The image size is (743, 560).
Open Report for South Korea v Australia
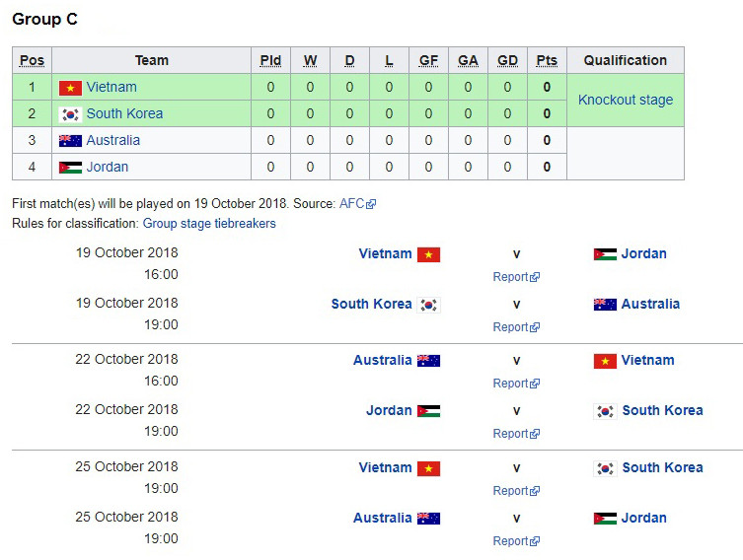pyautogui.click(x=511, y=327)
